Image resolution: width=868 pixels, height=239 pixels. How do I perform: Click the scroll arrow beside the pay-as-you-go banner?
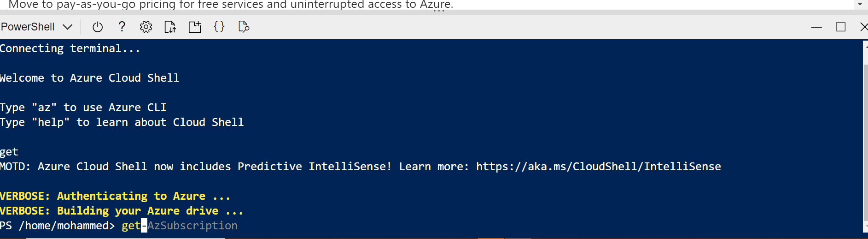point(860,4)
